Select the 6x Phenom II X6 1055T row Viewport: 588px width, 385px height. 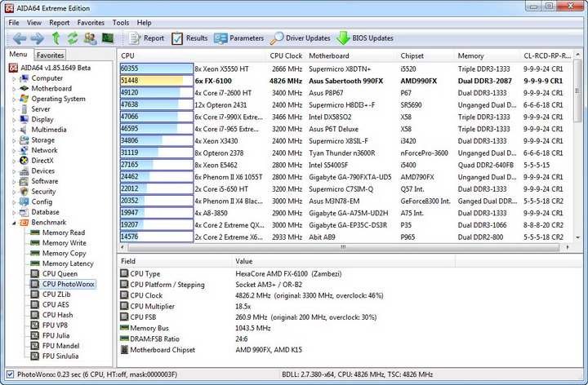click(x=345, y=177)
